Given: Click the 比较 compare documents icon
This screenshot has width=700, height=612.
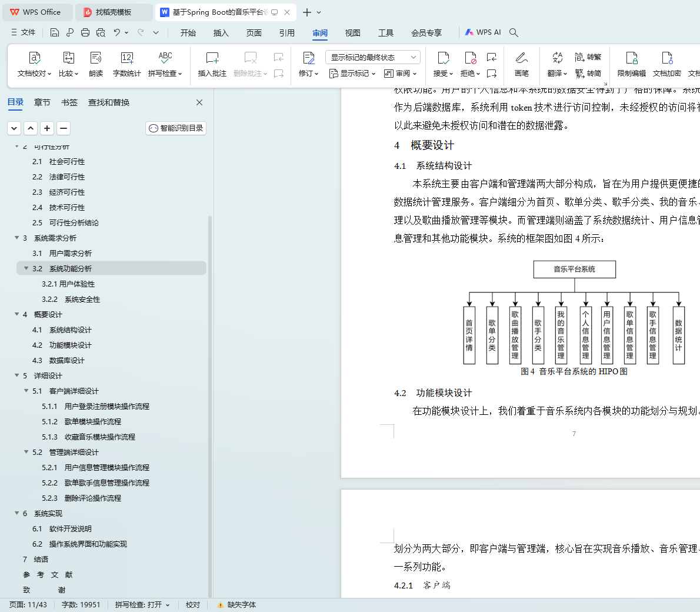Looking at the screenshot, I should [68, 58].
